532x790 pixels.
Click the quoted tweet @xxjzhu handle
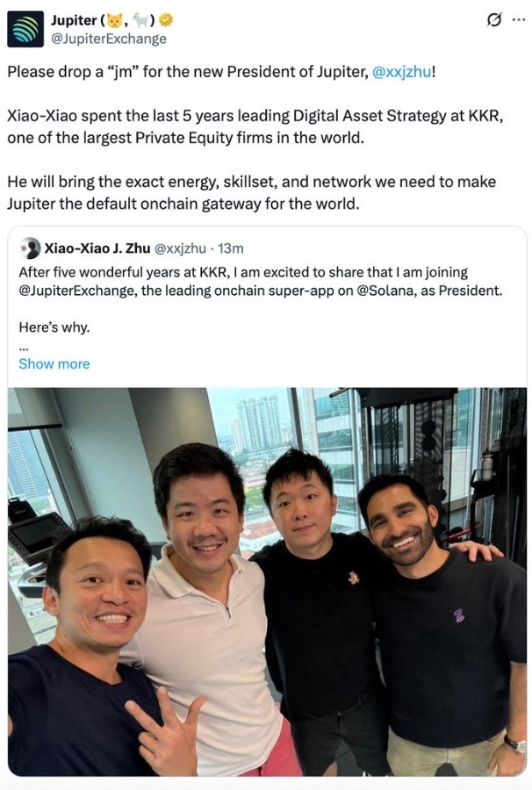tap(179, 248)
